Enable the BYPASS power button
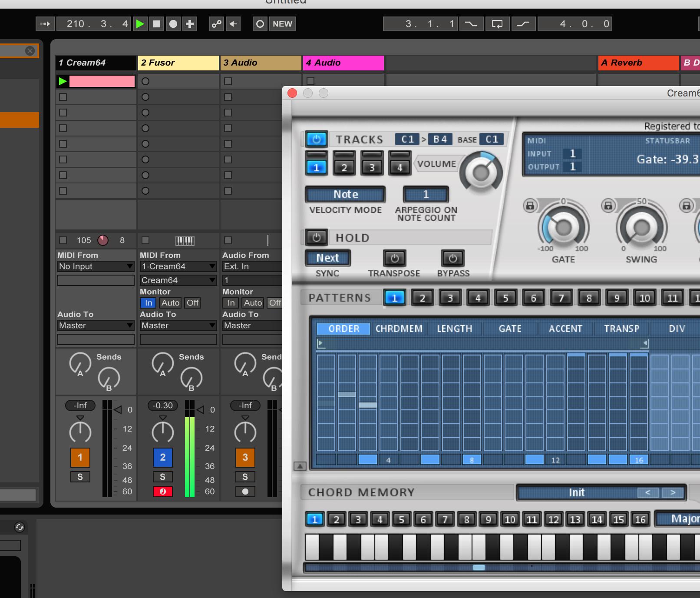Viewport: 700px width, 598px height. click(453, 258)
